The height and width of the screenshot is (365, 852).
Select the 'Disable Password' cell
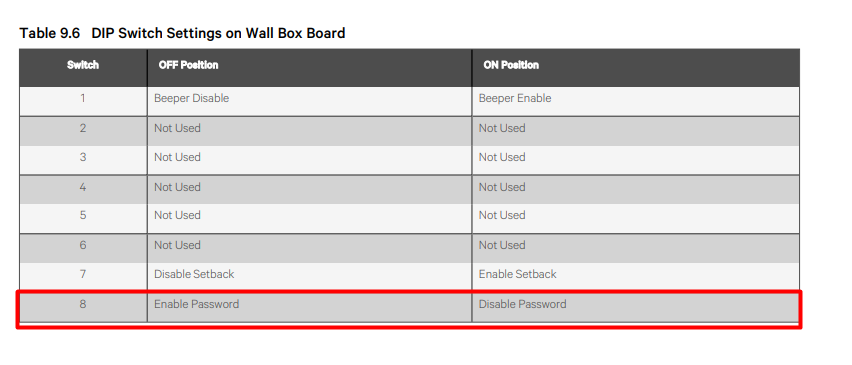[636, 307]
